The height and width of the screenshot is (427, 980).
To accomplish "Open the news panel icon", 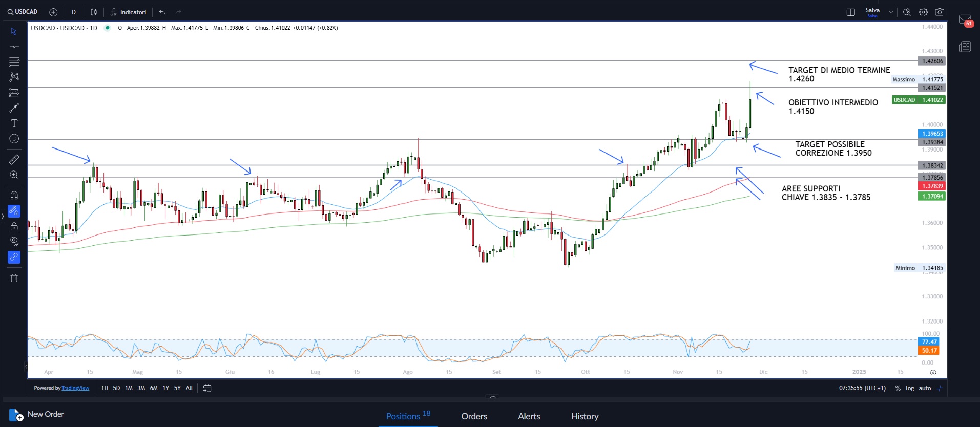I will coord(965,47).
